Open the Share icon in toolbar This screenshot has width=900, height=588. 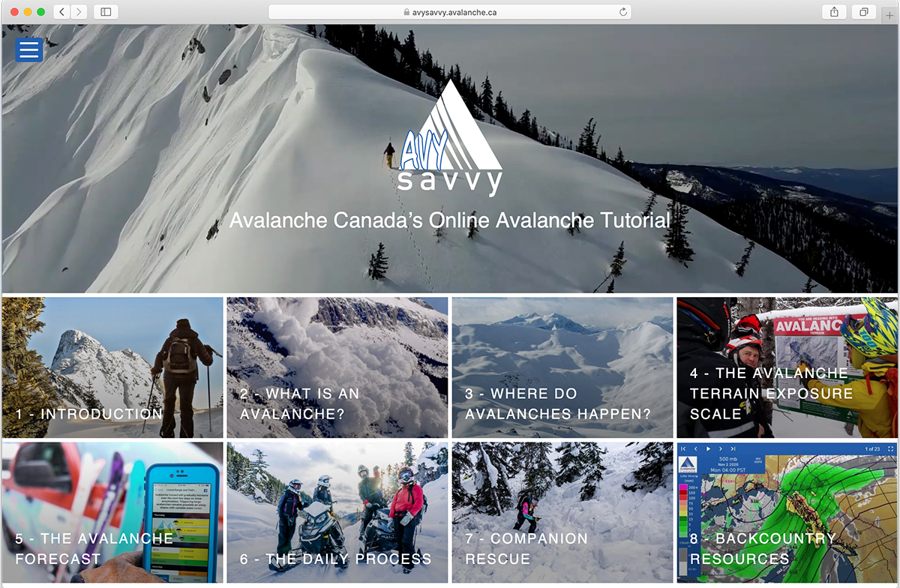coord(835,12)
